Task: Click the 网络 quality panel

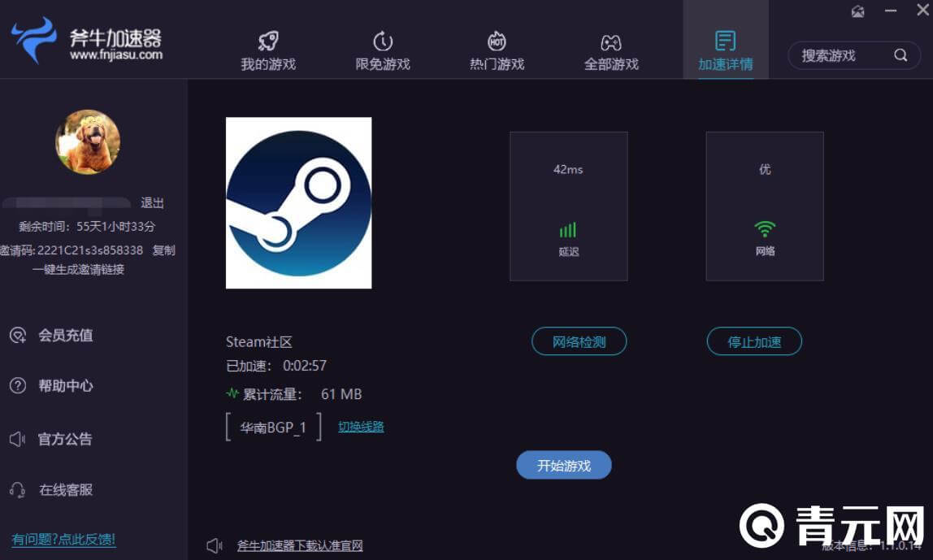Action: click(x=765, y=206)
